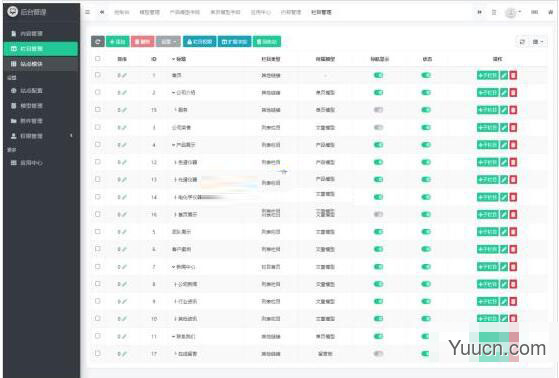Tick the checkbox for row ID 1

coord(98,75)
